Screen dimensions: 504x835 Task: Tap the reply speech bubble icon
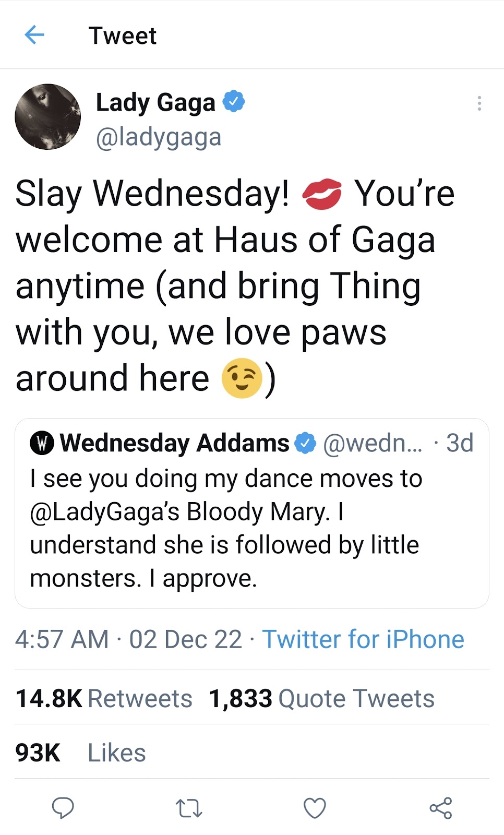coord(63,808)
